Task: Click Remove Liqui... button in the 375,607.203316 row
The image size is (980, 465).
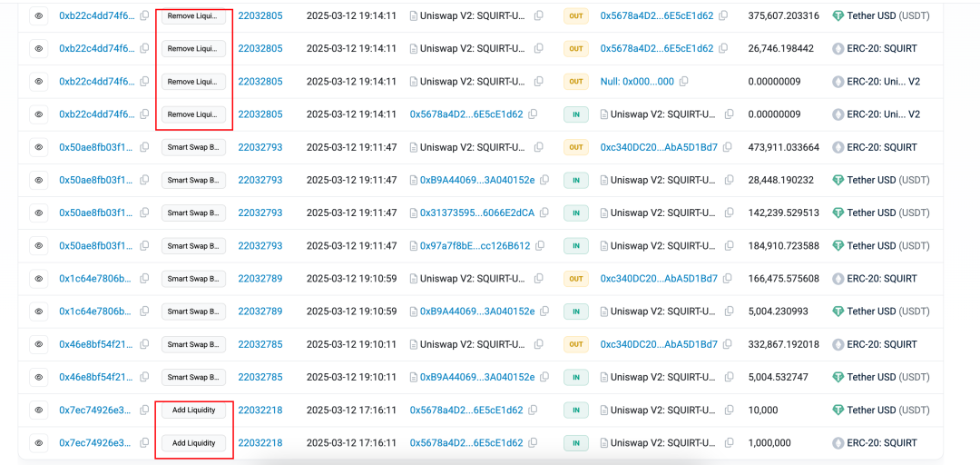Action: point(193,15)
